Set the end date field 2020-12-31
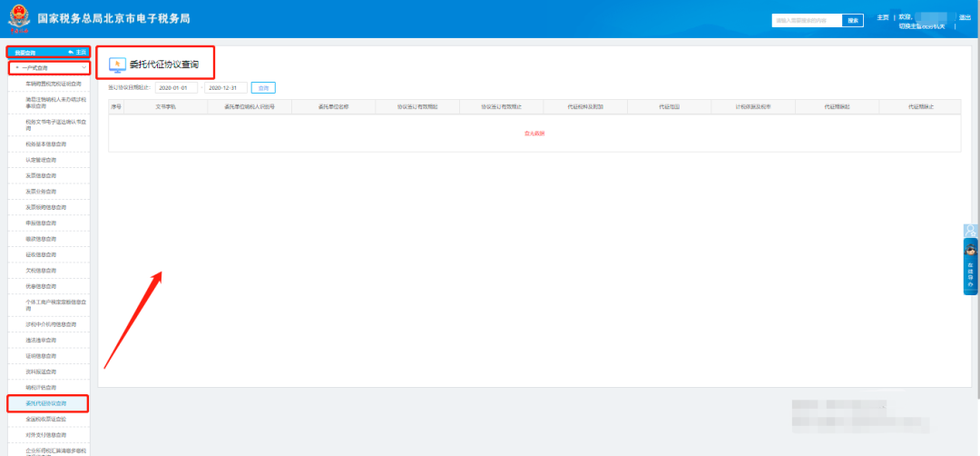980x456 pixels. pos(226,87)
